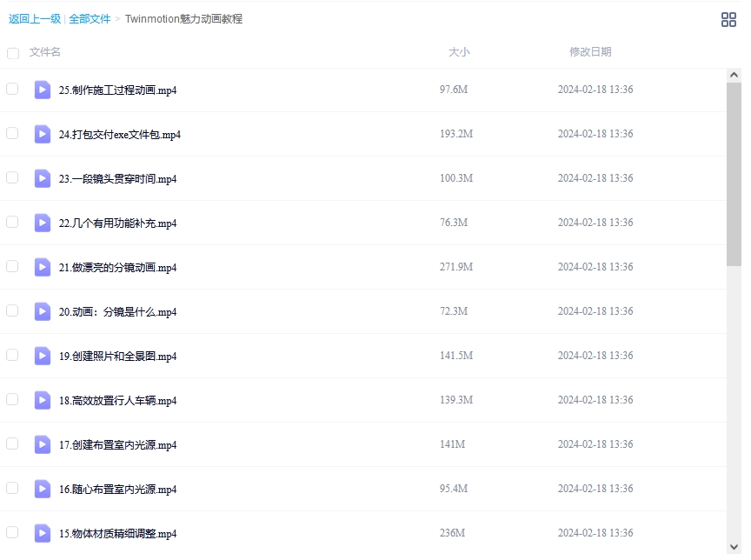Open file 20.动画：分镜是什么.mp4
This screenshot has width=751, height=560.
118,312
